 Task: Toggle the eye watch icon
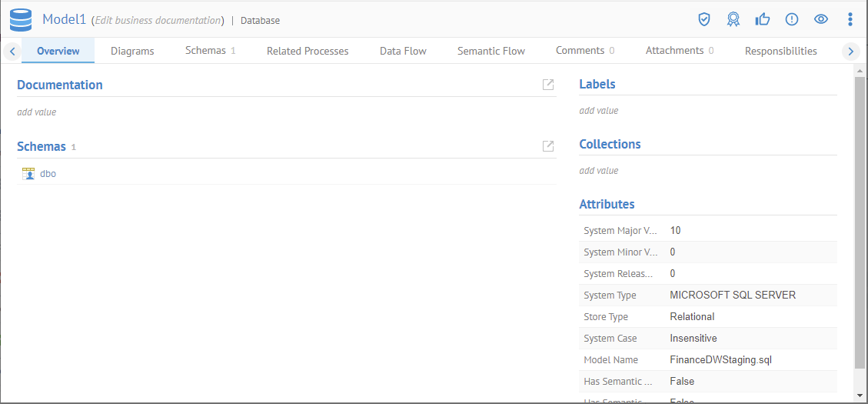(821, 19)
